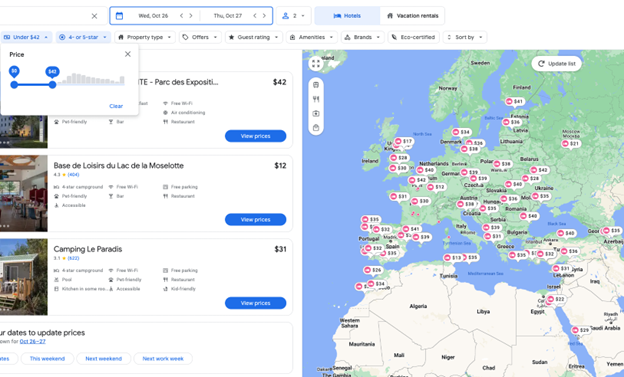Viewport: 624px width, 377px height.
Task: Show transit layer icon on map
Action: point(316,85)
